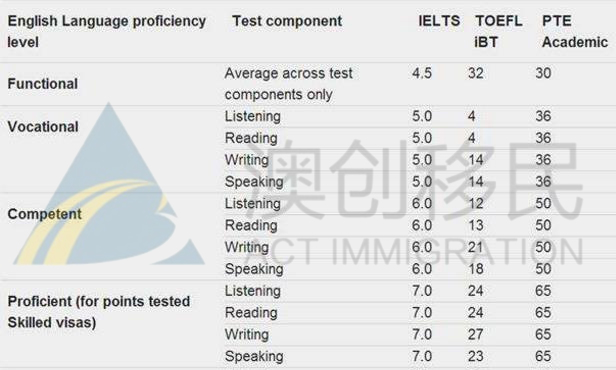This screenshot has width=616, height=370.
Task: Click the Competent Writing TOEFL score 21
Action: [475, 247]
